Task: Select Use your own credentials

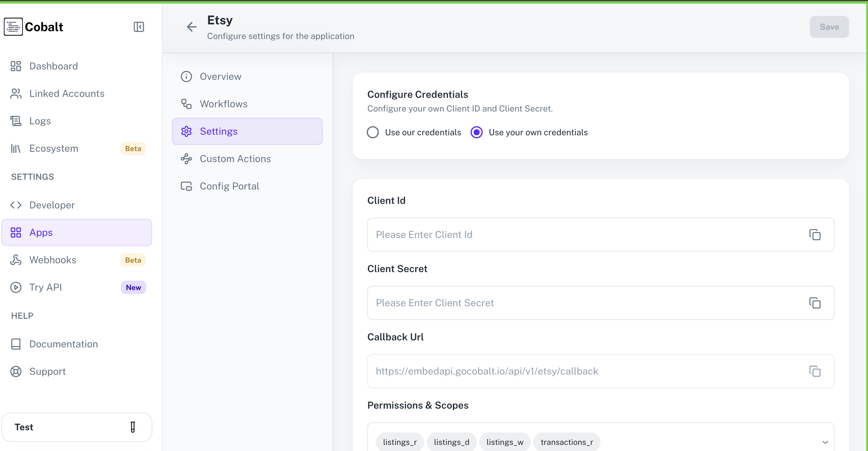Action: 476,132
